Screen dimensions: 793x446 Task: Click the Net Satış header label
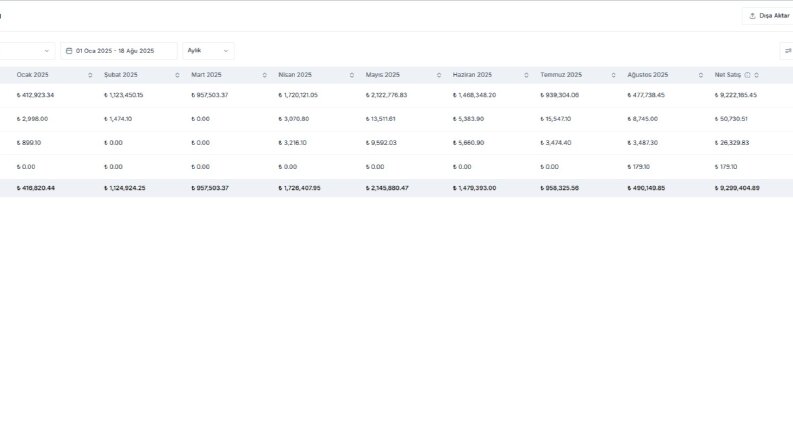[727, 75]
